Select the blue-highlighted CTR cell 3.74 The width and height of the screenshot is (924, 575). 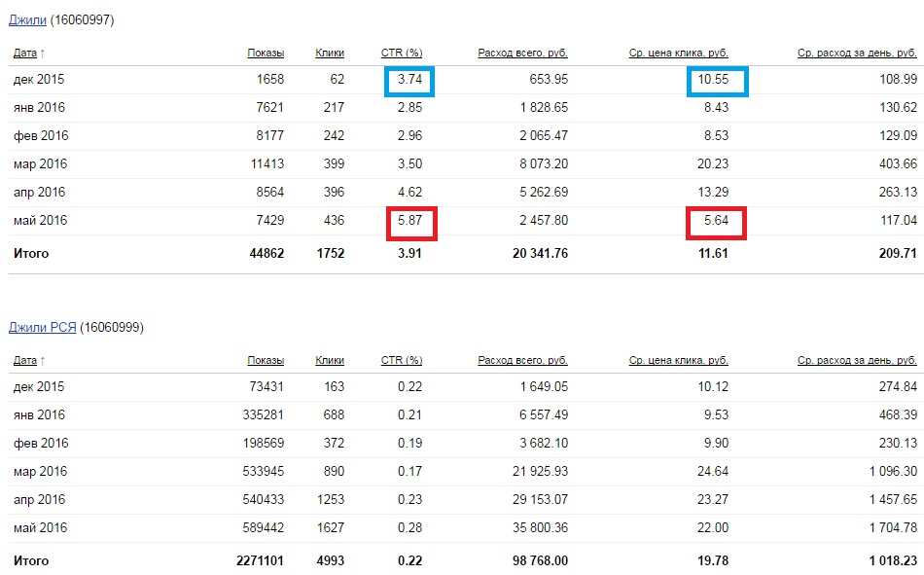(x=409, y=80)
